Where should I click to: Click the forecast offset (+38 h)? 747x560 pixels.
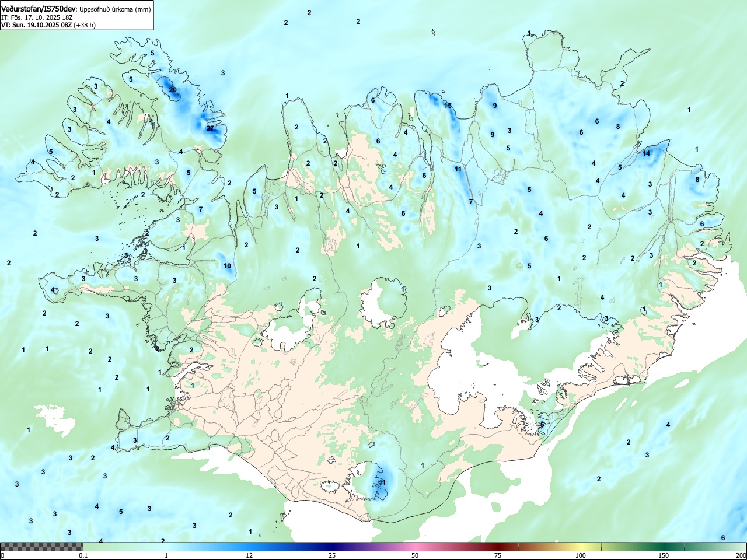click(85, 25)
